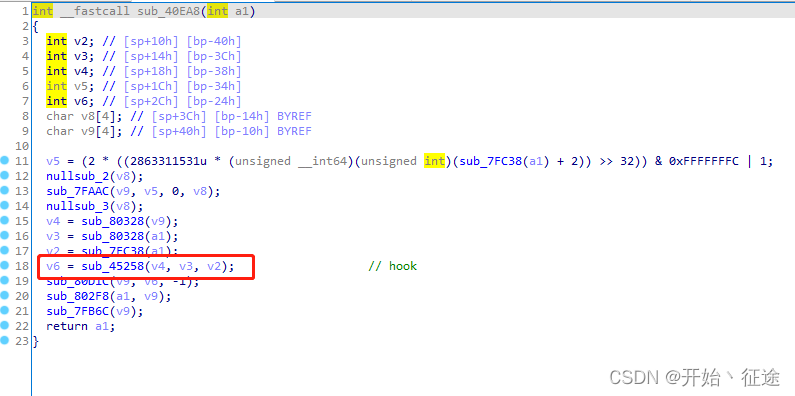Click 'return a1;' statement on line 22

[x=81, y=326]
